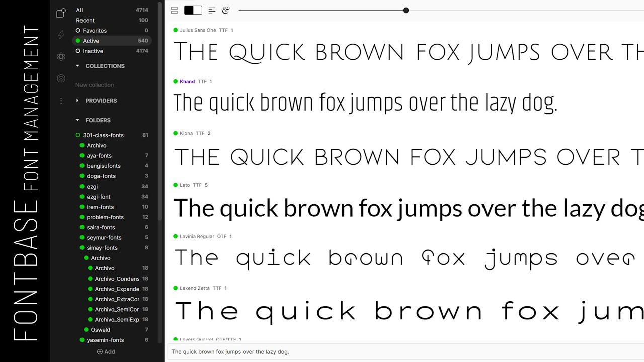Toggle the Oswald folder green dot
Screen dimensions: 644x362
coord(86,330)
